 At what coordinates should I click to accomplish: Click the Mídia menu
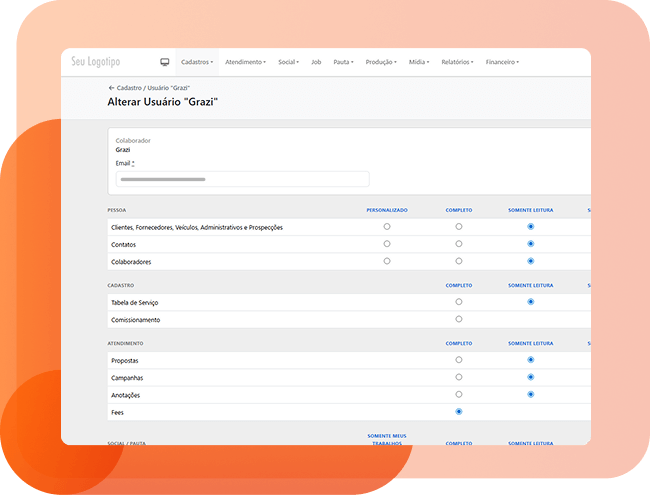(419, 62)
